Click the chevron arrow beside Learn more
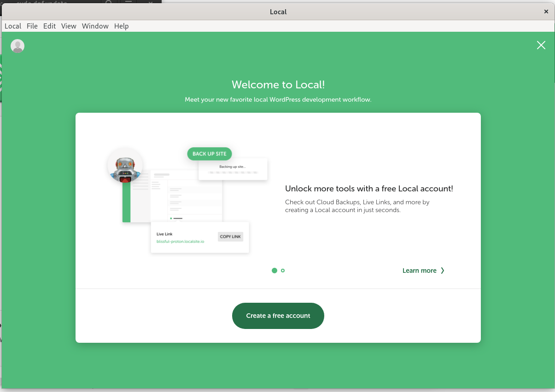 pyautogui.click(x=443, y=271)
